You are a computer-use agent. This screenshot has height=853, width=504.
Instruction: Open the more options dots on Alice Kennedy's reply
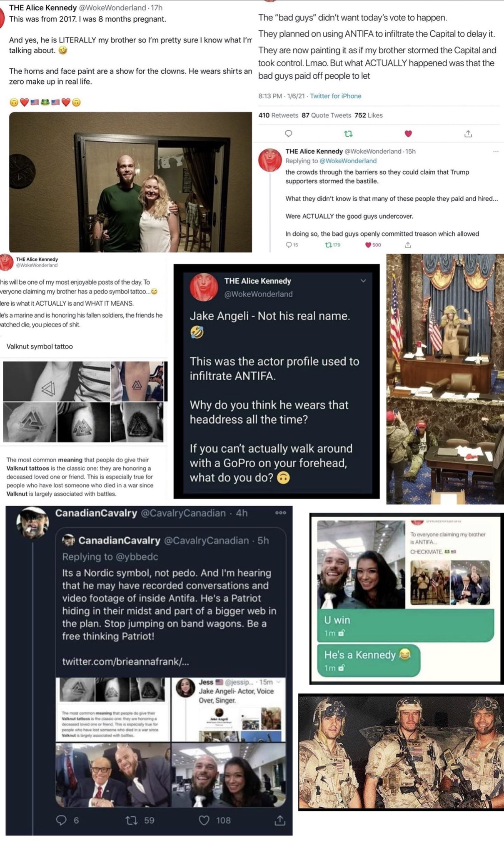pos(496,151)
